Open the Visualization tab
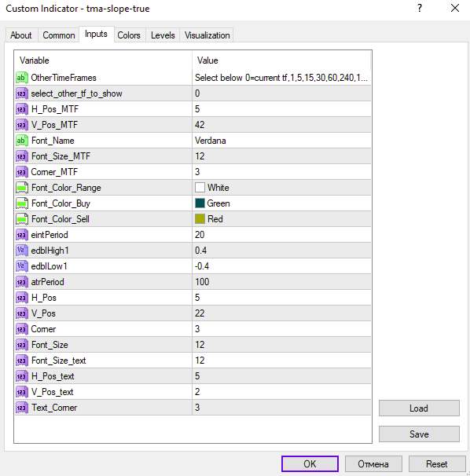 click(207, 35)
